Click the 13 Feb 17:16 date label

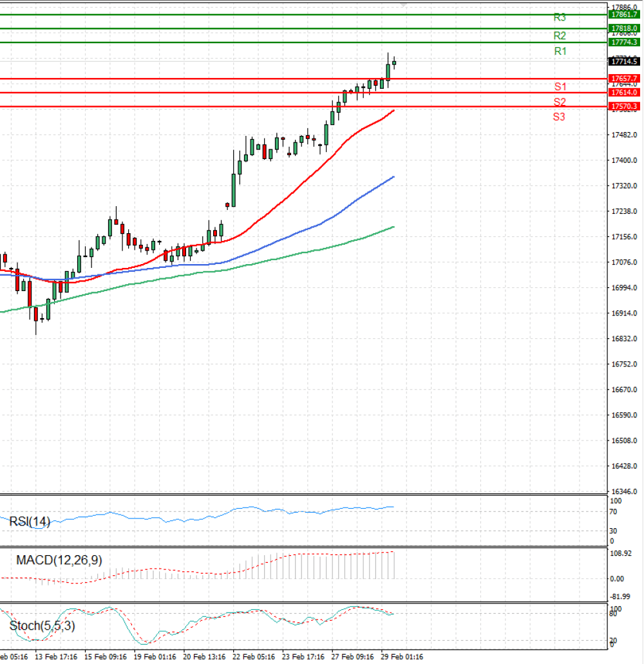(56, 657)
